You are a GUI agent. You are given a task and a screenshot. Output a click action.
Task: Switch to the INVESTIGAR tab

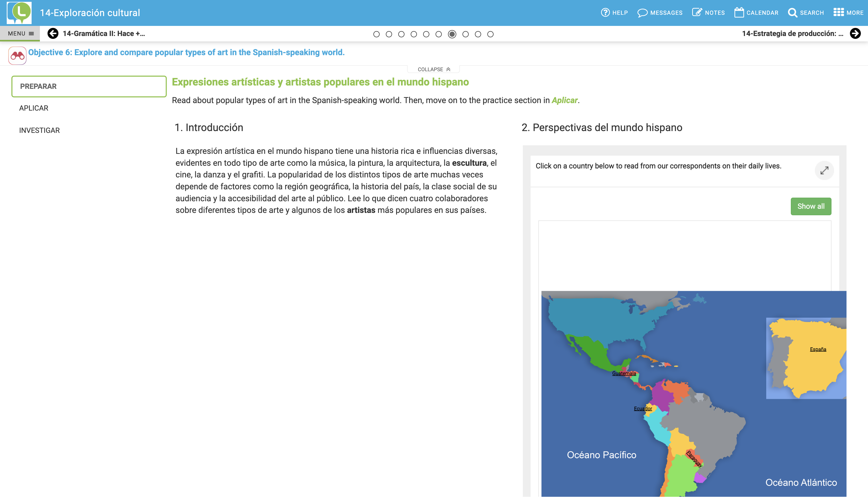[39, 131]
